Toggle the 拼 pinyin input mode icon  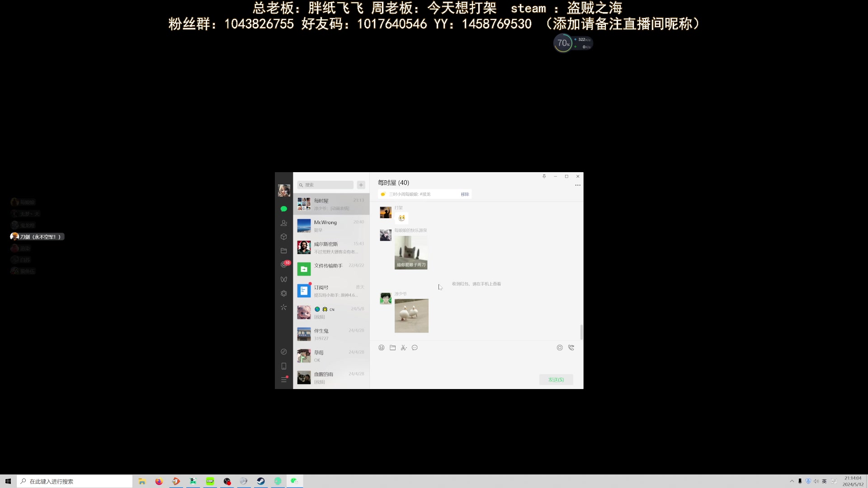click(834, 481)
